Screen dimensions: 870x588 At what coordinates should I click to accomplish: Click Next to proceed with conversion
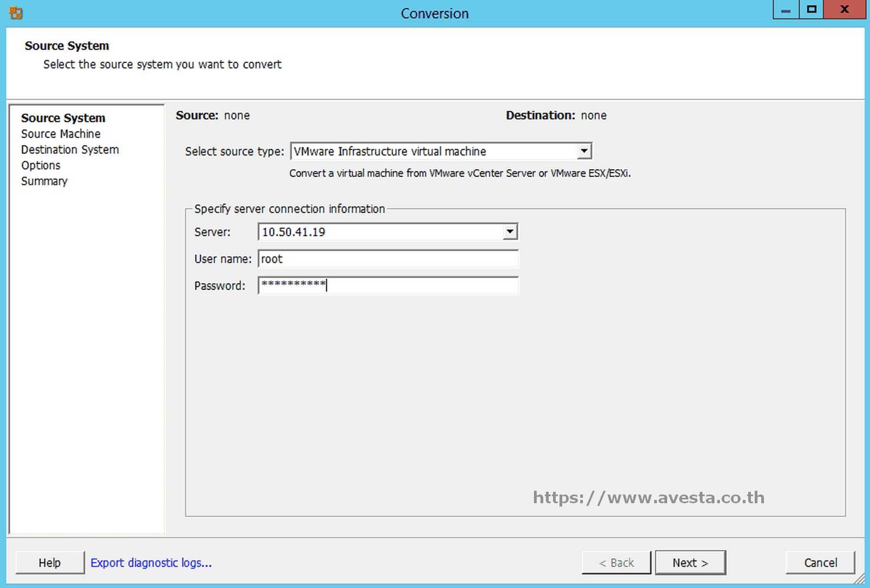click(690, 562)
